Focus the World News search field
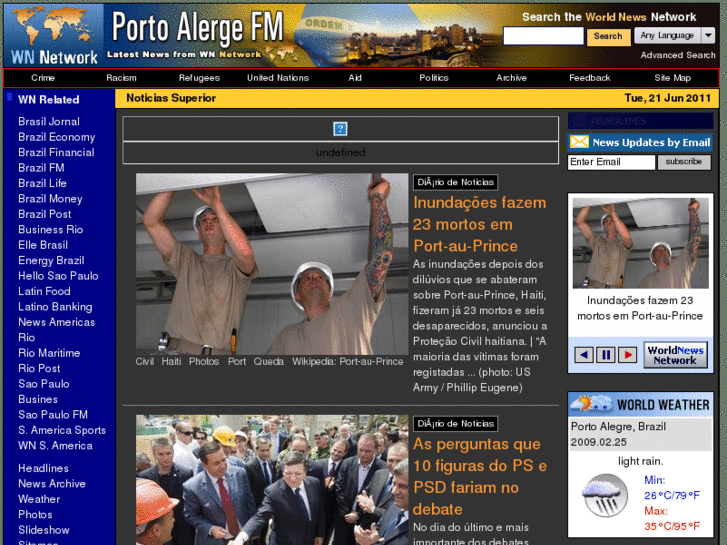This screenshot has width=727, height=545. pos(543,36)
